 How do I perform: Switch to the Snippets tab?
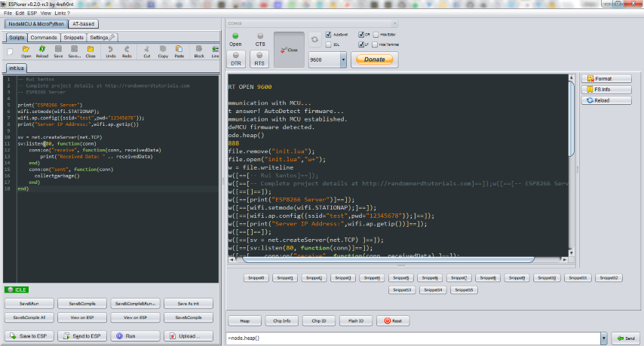tap(73, 38)
